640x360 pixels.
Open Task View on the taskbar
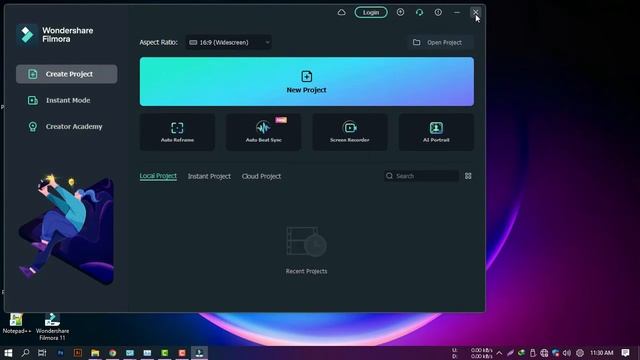point(42,353)
